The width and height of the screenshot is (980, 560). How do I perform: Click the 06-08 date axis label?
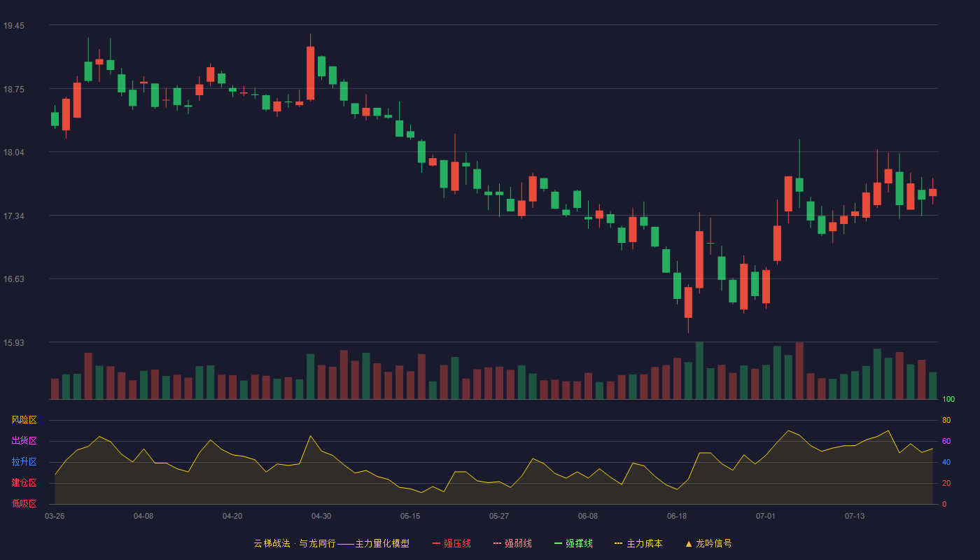point(588,516)
